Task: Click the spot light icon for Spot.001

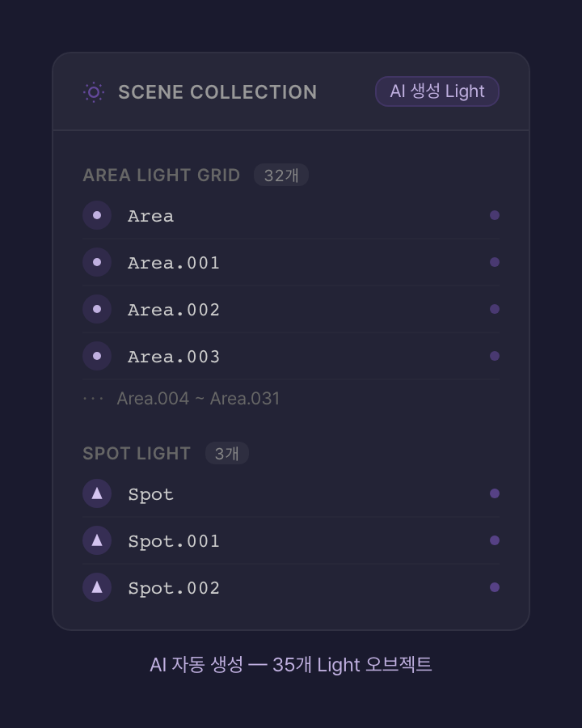Action: tap(97, 540)
